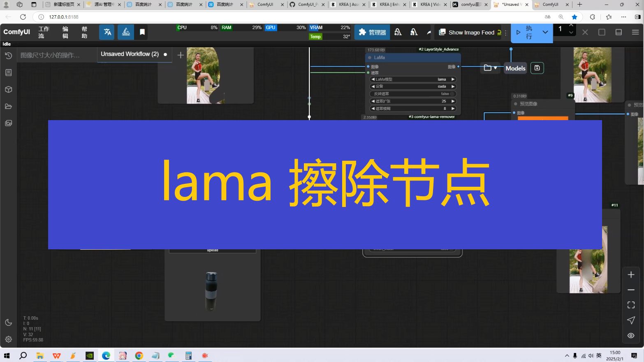Click the ComfyUI logo

coord(16,32)
